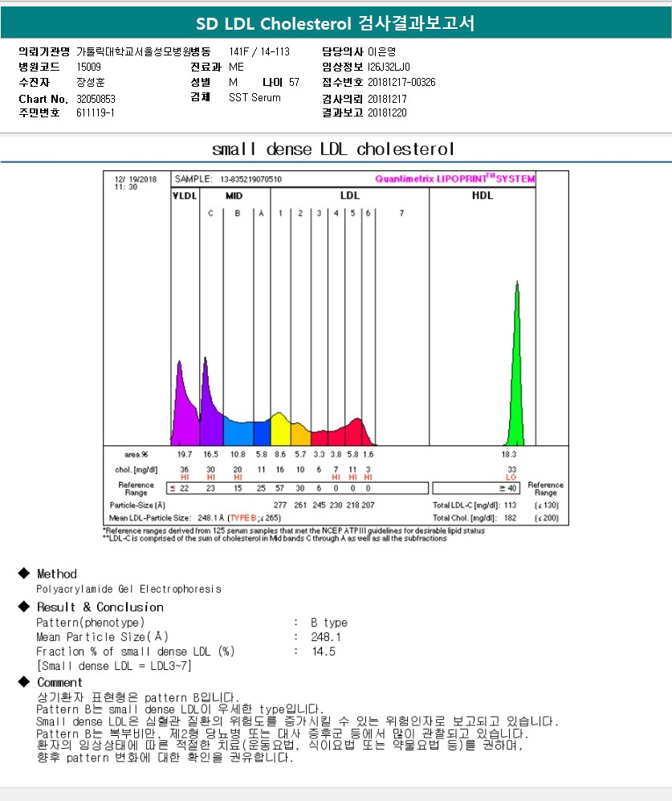
Task: Click the result value '14.5'
Action: click(x=324, y=652)
